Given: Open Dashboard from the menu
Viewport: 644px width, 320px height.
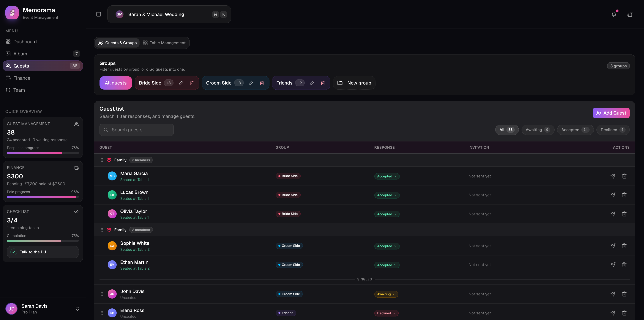Looking at the screenshot, I should (x=42, y=42).
